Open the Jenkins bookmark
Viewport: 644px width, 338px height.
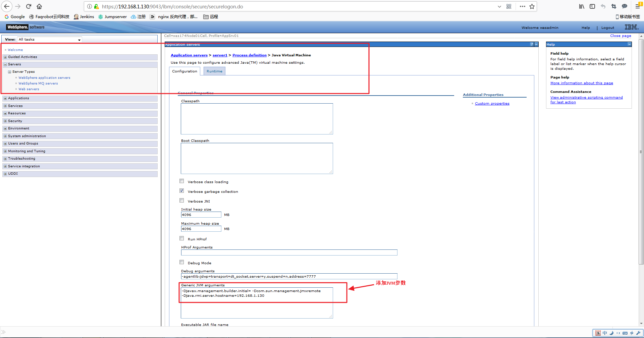(84, 16)
